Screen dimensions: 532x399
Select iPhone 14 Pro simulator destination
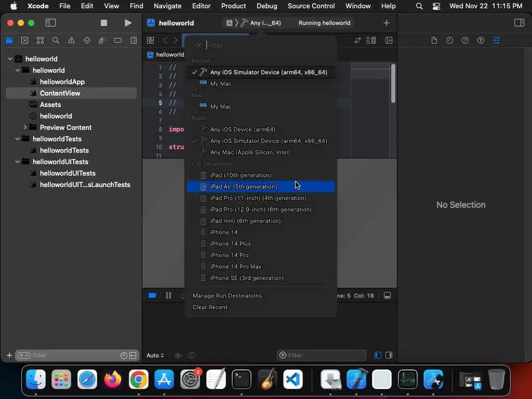[261, 255]
